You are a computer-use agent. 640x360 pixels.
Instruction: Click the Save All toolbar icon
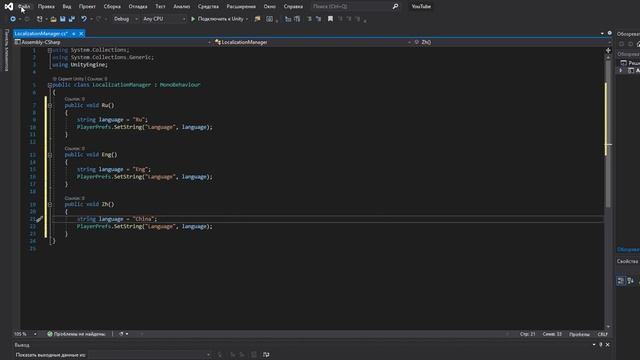point(72,19)
